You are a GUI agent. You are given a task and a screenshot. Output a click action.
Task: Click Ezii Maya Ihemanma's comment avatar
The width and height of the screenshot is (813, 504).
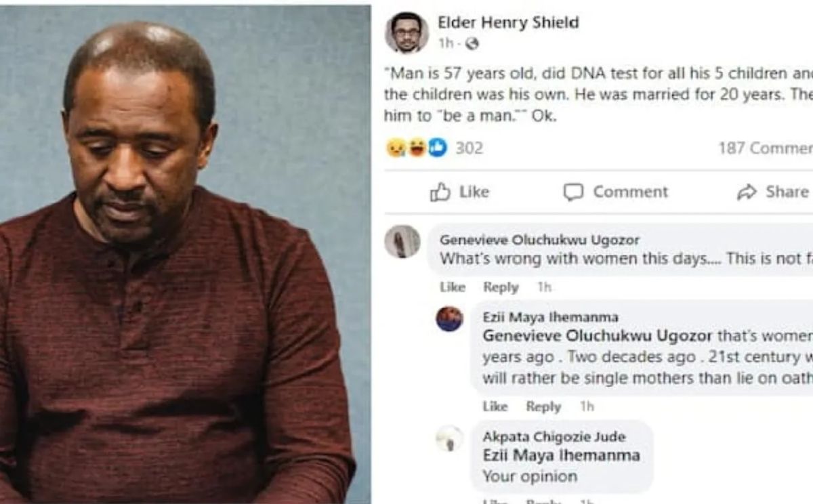[x=449, y=318]
